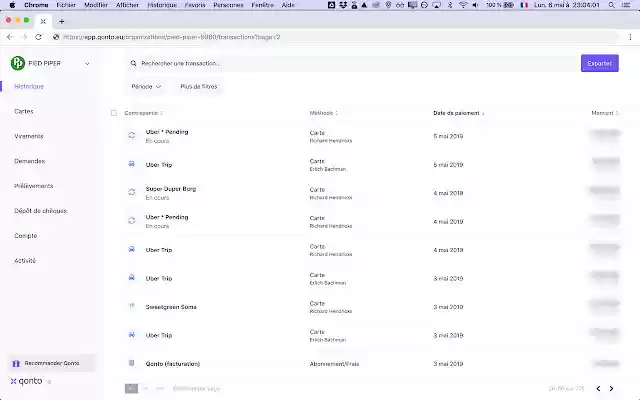The height and width of the screenshot is (400, 640).
Task: Open Notification Center list icon
Action: (x=625, y=5)
